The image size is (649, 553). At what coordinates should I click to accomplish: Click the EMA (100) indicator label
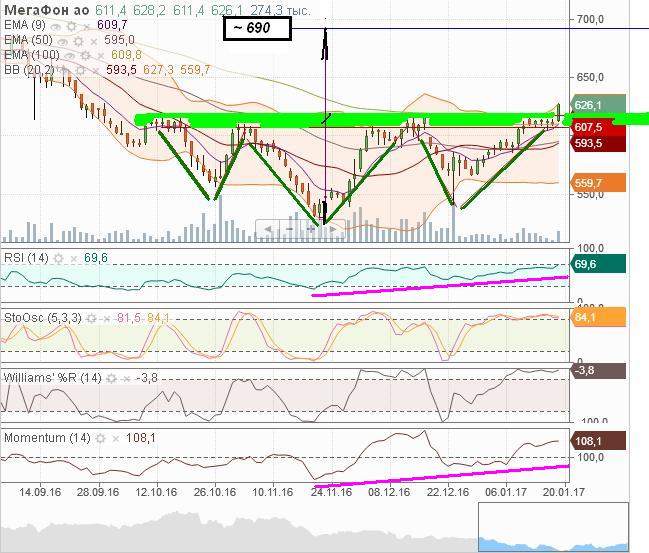click(x=32, y=55)
